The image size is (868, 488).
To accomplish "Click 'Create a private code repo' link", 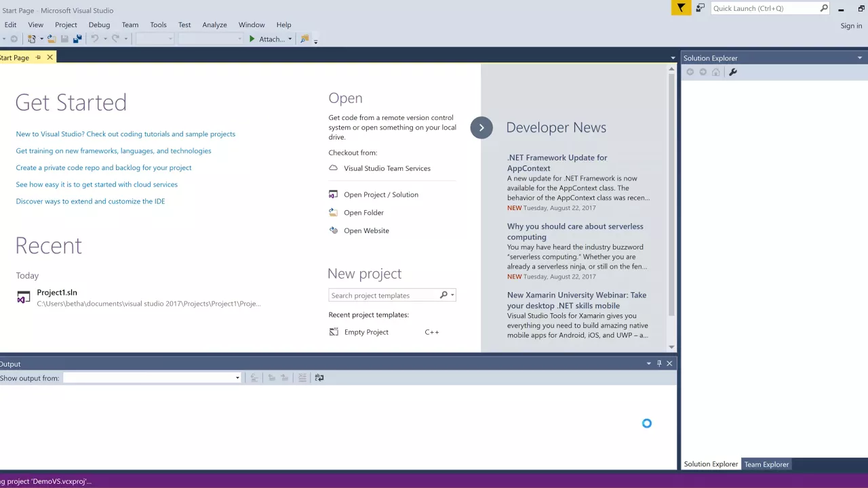I will 104,167.
